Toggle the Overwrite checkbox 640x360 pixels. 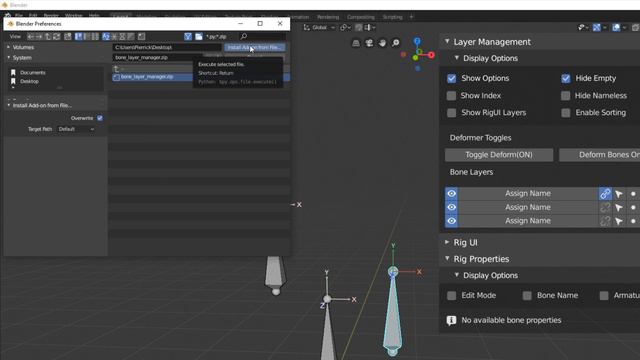pos(100,118)
